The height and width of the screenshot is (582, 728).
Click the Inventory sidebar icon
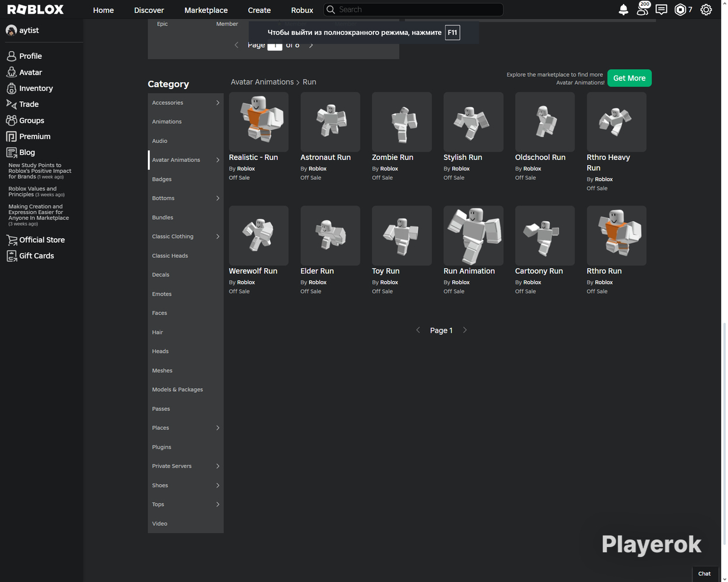[12, 88]
